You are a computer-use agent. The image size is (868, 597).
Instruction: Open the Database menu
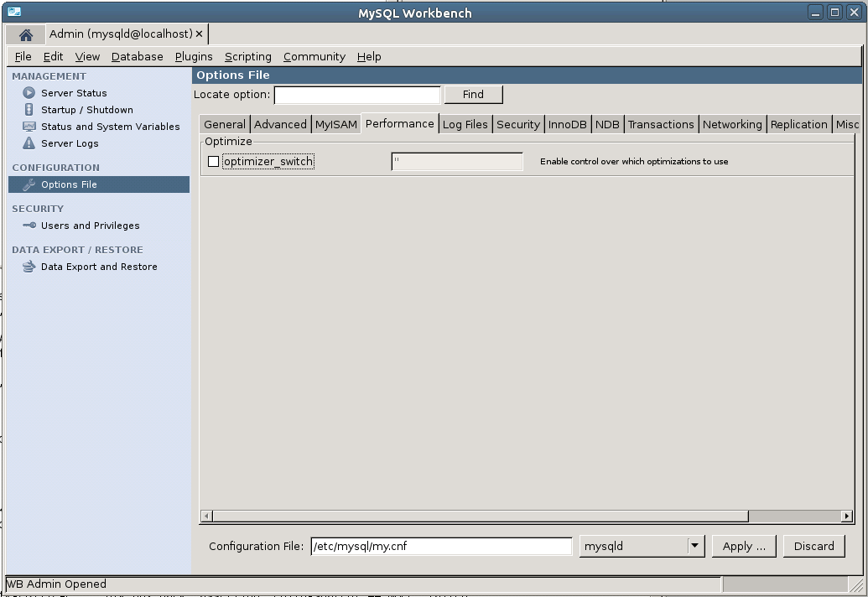coord(137,57)
